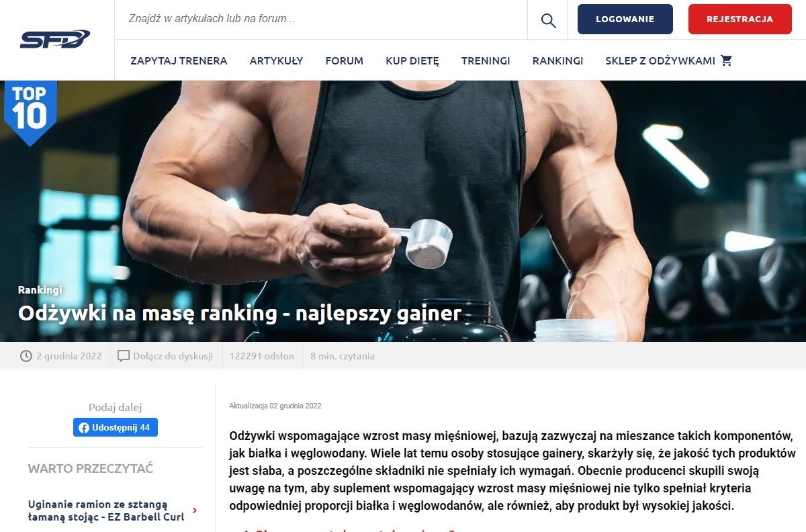Open TRENINGI from the nav bar
This screenshot has width=806, height=532.
tap(486, 60)
